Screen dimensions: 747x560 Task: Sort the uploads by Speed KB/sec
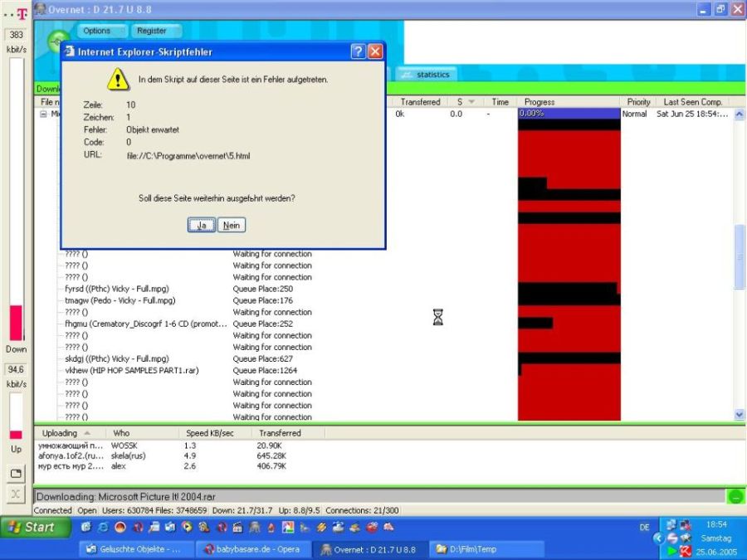tap(215, 433)
